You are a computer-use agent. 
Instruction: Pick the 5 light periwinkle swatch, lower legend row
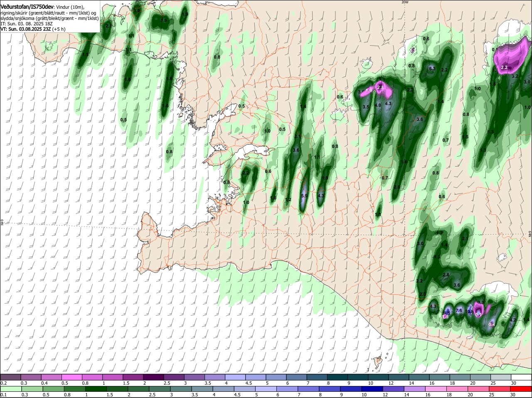pos(266,389)
